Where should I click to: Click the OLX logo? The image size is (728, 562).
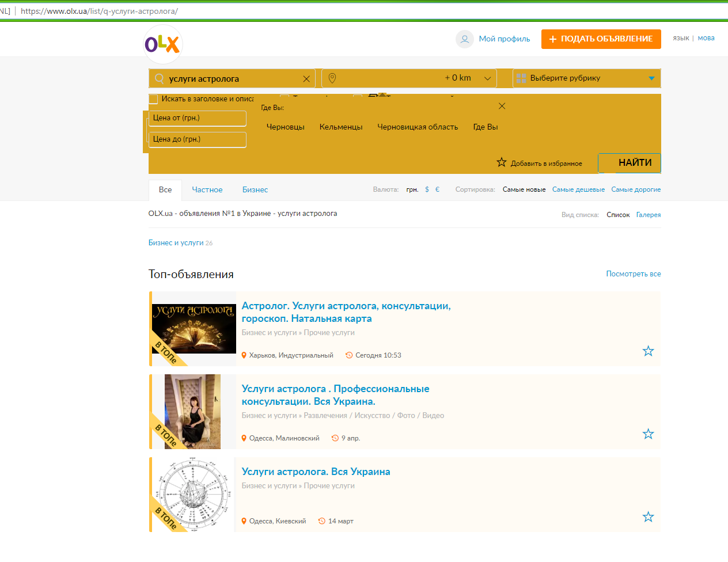click(162, 44)
